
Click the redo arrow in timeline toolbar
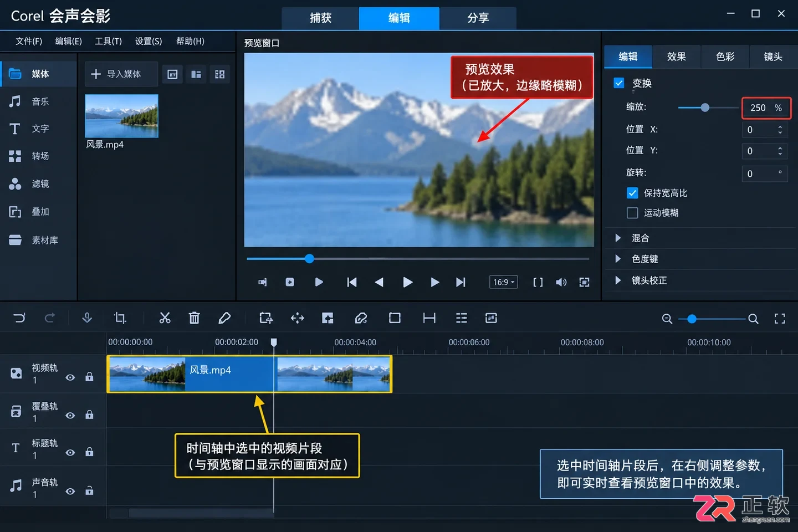point(50,318)
